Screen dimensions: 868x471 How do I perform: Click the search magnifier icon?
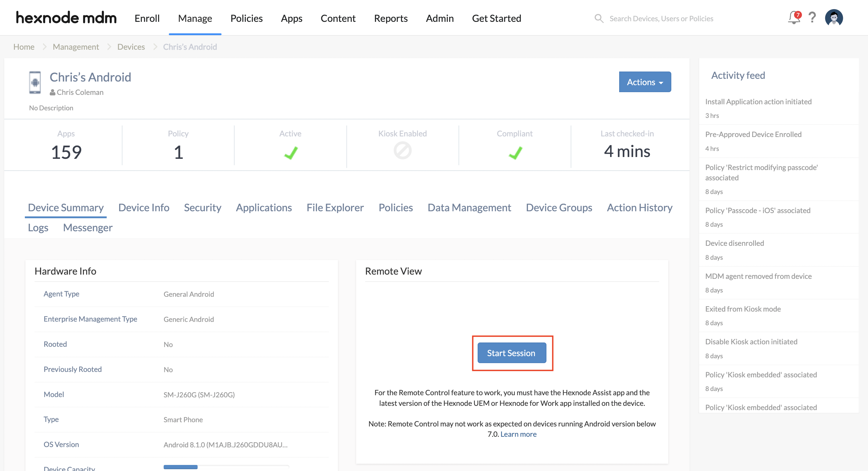[599, 18]
